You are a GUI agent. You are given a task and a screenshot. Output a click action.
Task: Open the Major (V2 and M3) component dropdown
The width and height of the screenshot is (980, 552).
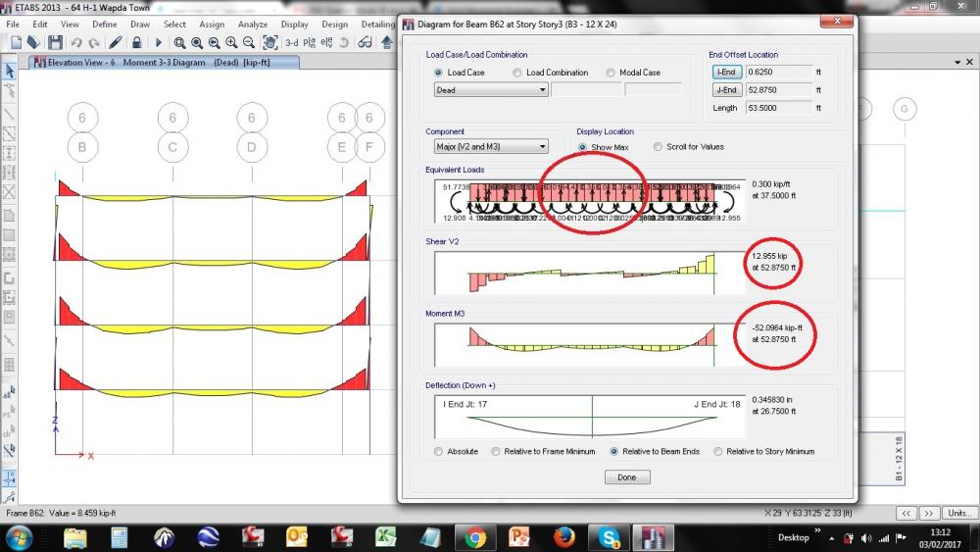491,146
